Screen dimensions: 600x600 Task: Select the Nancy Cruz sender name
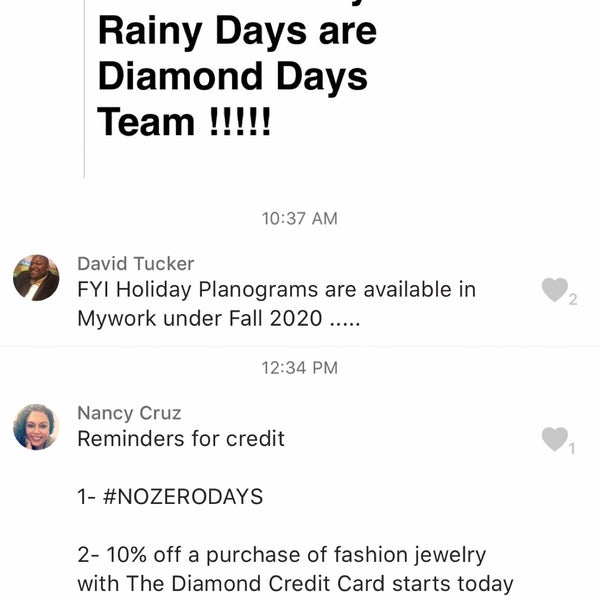(x=129, y=413)
